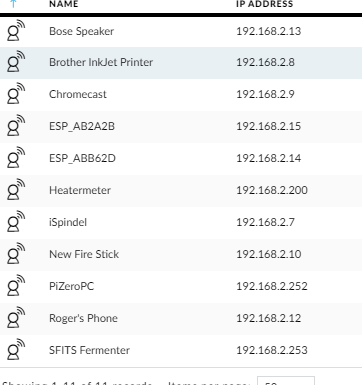Select the Brother InkJet Printer row name
This screenshot has width=362, height=385.
tap(101, 62)
